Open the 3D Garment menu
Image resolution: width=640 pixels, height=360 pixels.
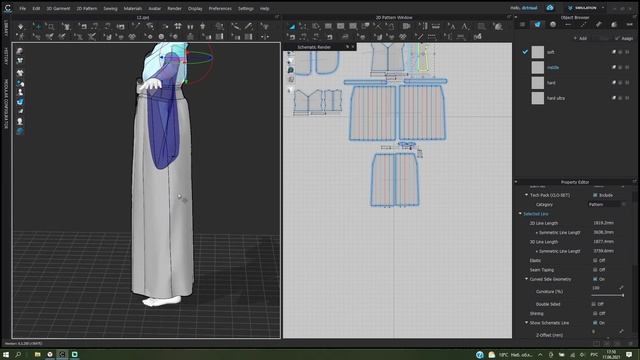point(58,9)
